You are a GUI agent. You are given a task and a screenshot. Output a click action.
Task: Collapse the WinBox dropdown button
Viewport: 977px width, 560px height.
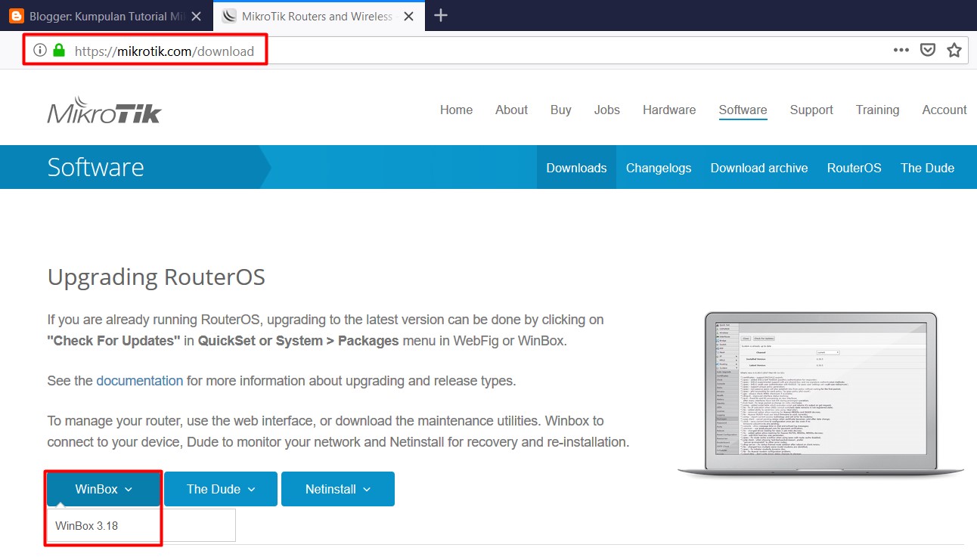[x=104, y=489]
